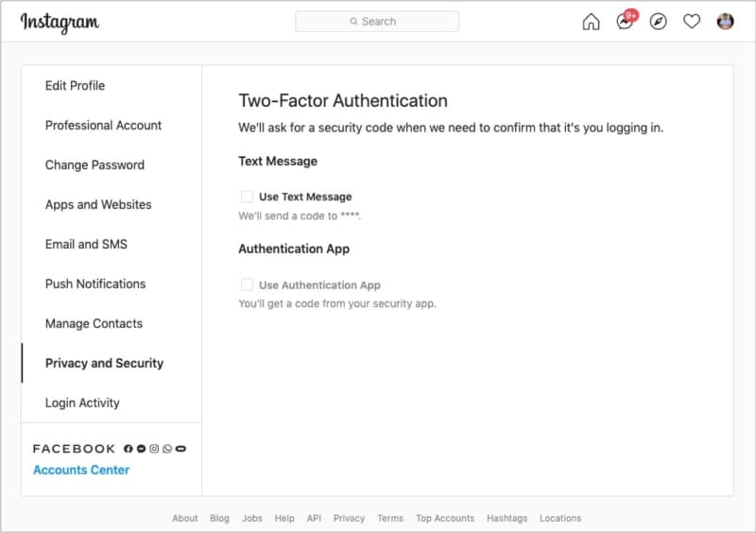Go to the Home feed icon
This screenshot has width=756, height=533.
pos(591,22)
